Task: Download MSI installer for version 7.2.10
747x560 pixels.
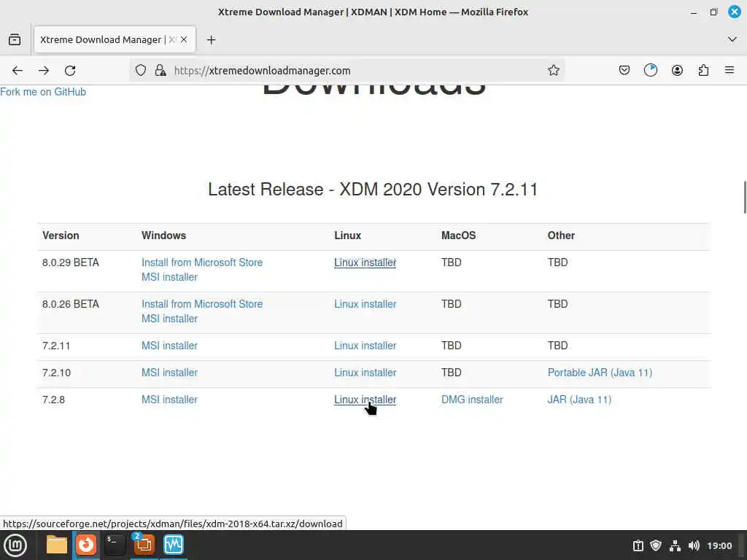Action: coord(169,373)
